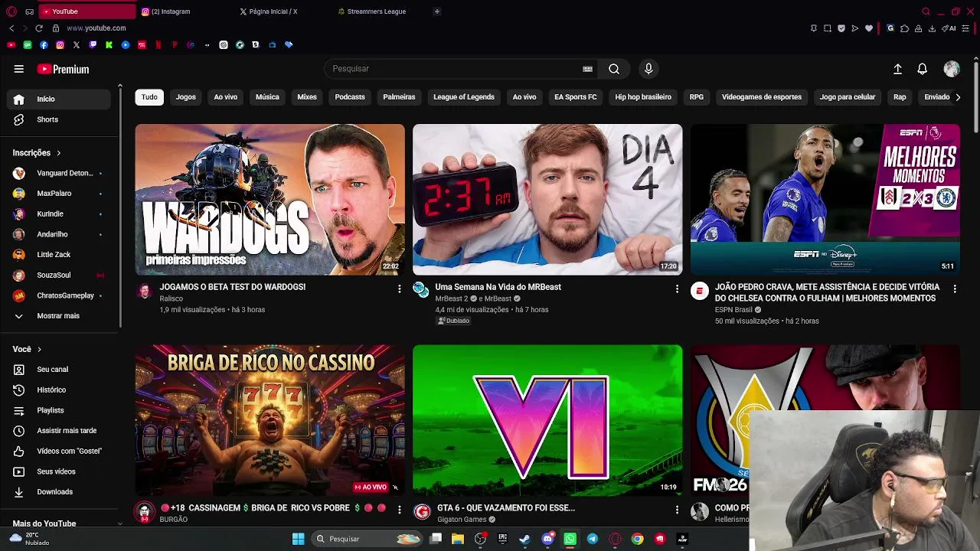This screenshot has width=980, height=551.
Task: Open Steam from the taskbar
Action: 524,539
